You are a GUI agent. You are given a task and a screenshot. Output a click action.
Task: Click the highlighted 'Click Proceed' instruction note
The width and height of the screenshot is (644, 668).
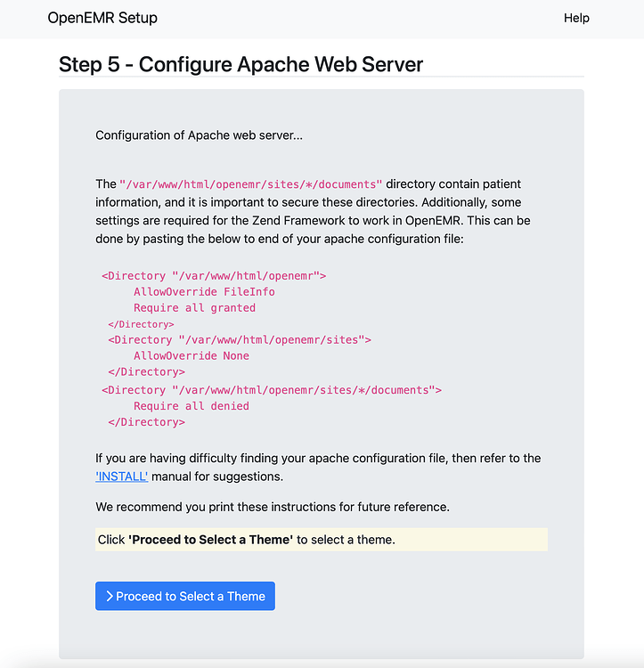[321, 540]
